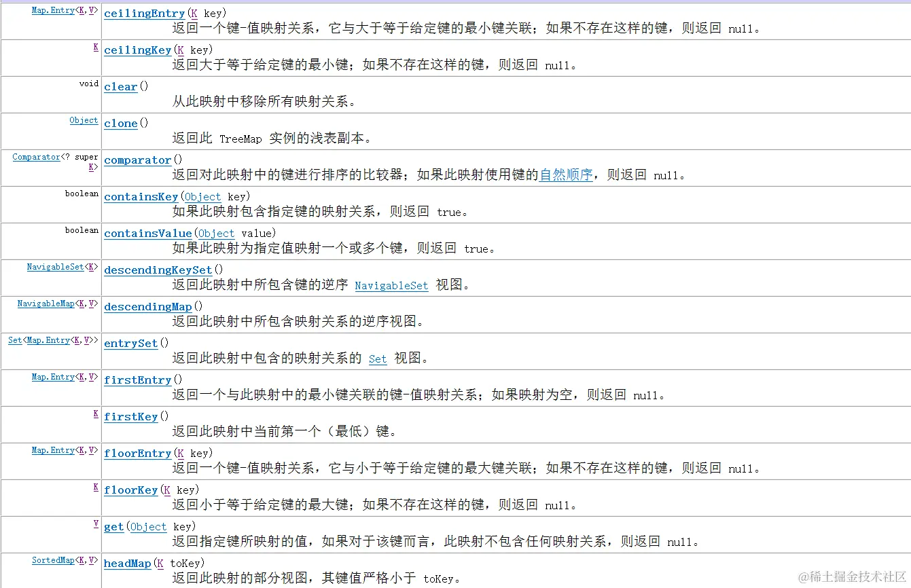This screenshot has height=588, width=911.
Task: Open the comparator method documentation
Action: [x=138, y=160]
